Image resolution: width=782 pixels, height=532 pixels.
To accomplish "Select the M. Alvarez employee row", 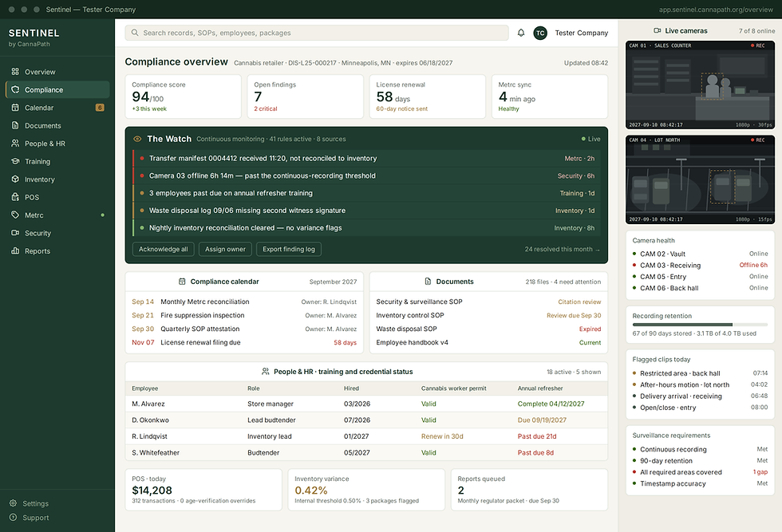I will [366, 404].
